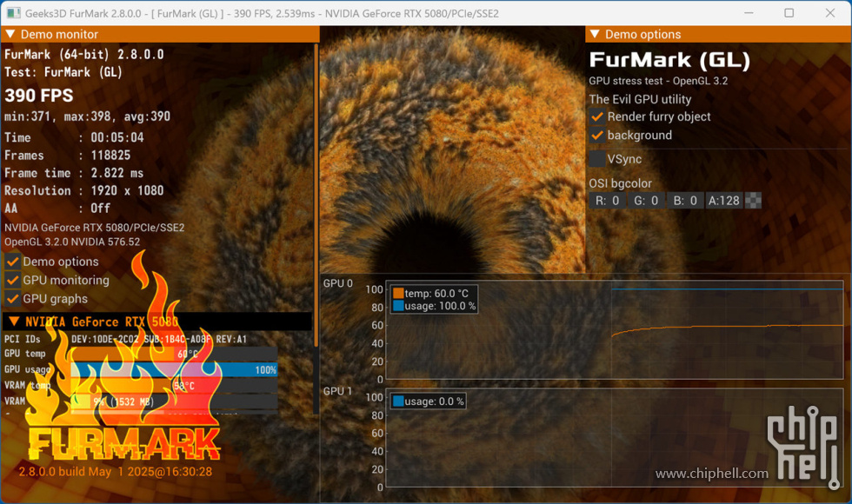Click the R: 0 bgcolor field
852x504 pixels.
point(607,201)
